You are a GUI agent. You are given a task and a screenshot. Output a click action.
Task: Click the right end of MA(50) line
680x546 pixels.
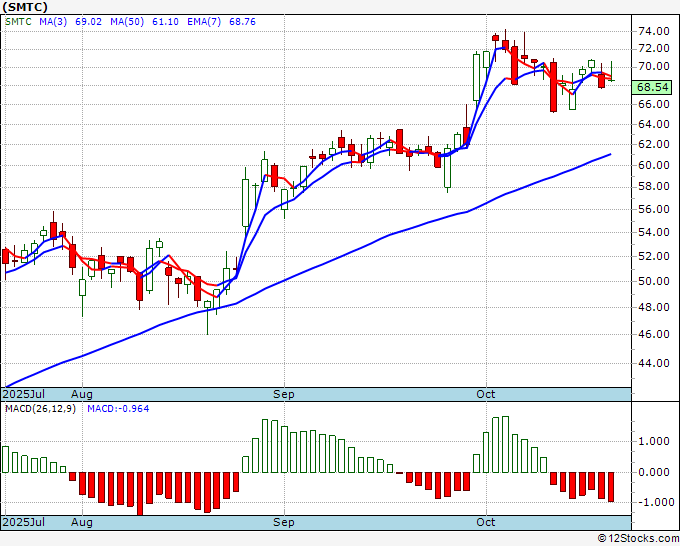(611, 154)
